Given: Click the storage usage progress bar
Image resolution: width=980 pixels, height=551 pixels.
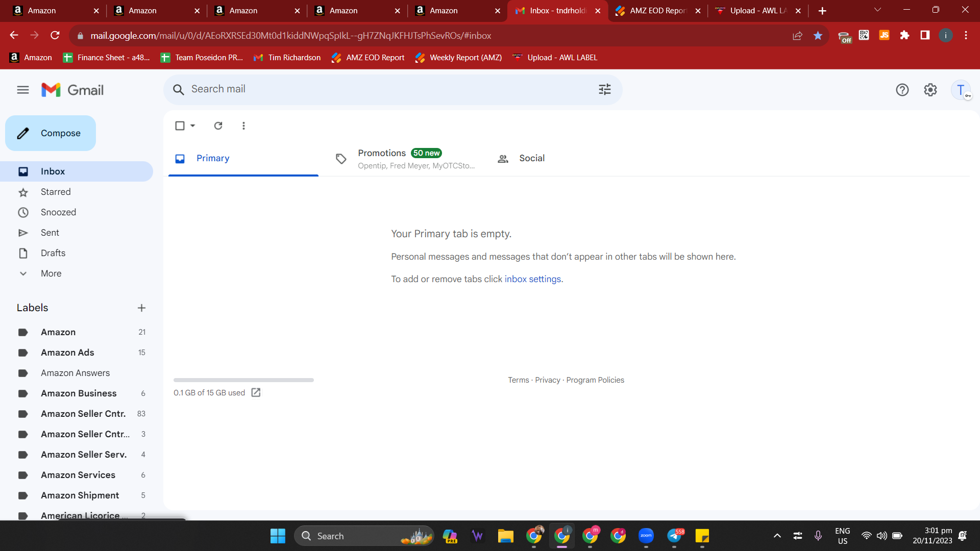Looking at the screenshot, I should click(x=243, y=381).
